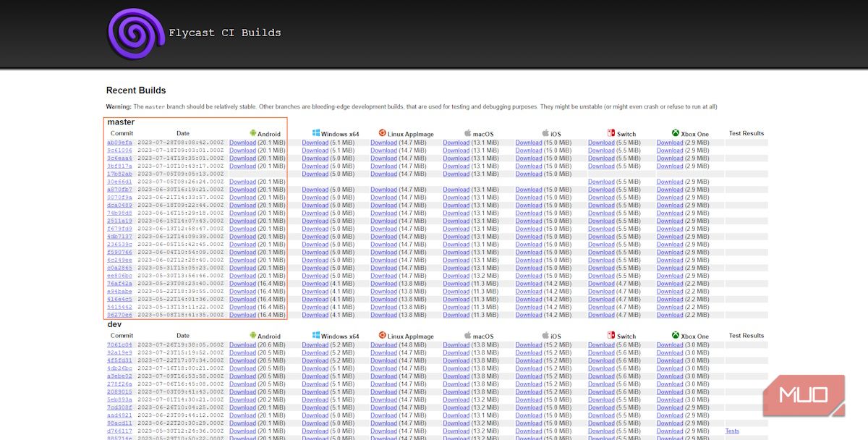Download macOS build for master commit 5415442

click(456, 307)
